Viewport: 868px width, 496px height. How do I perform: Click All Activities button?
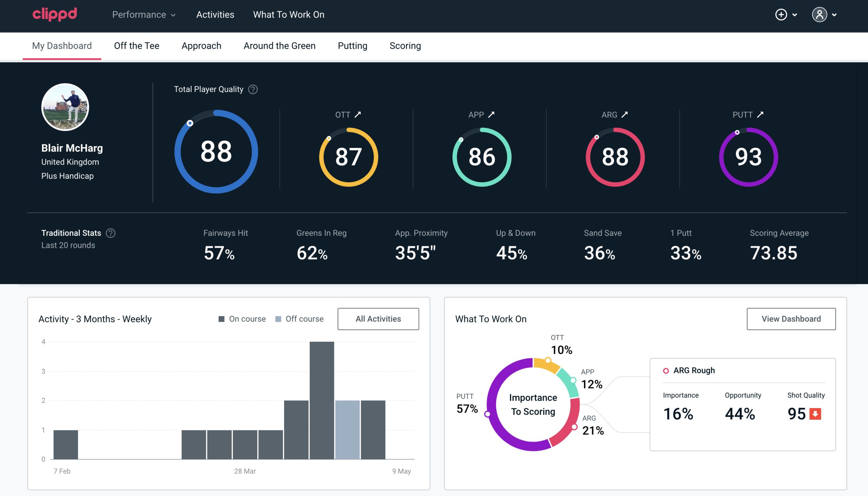point(378,318)
